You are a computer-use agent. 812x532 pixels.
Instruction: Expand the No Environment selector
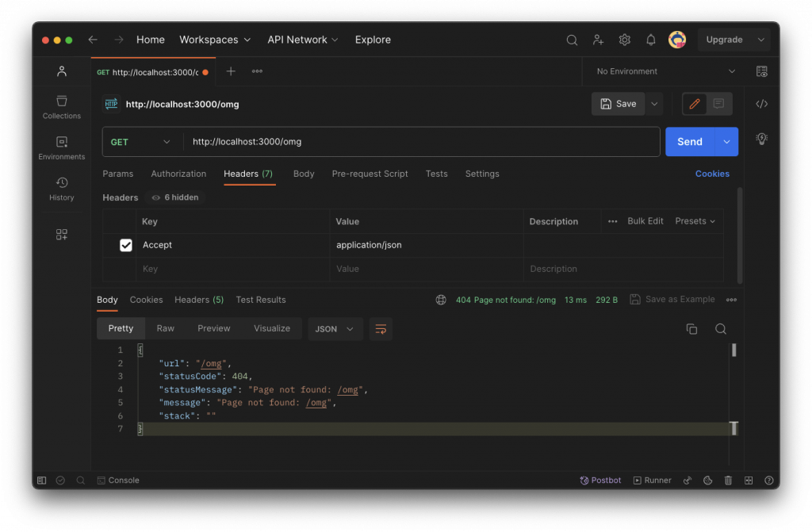665,71
